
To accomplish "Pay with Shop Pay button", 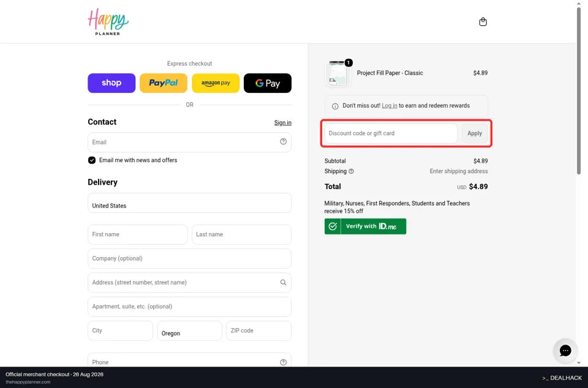I will pyautogui.click(x=111, y=83).
